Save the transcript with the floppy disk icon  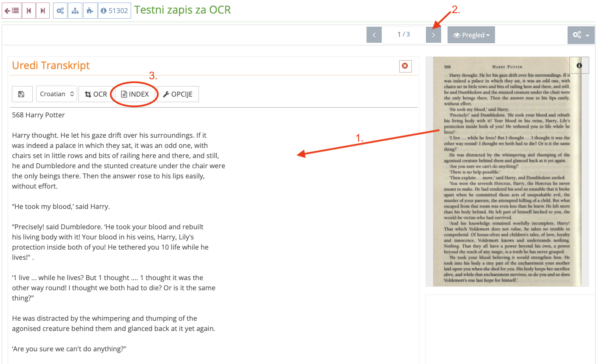click(x=22, y=94)
